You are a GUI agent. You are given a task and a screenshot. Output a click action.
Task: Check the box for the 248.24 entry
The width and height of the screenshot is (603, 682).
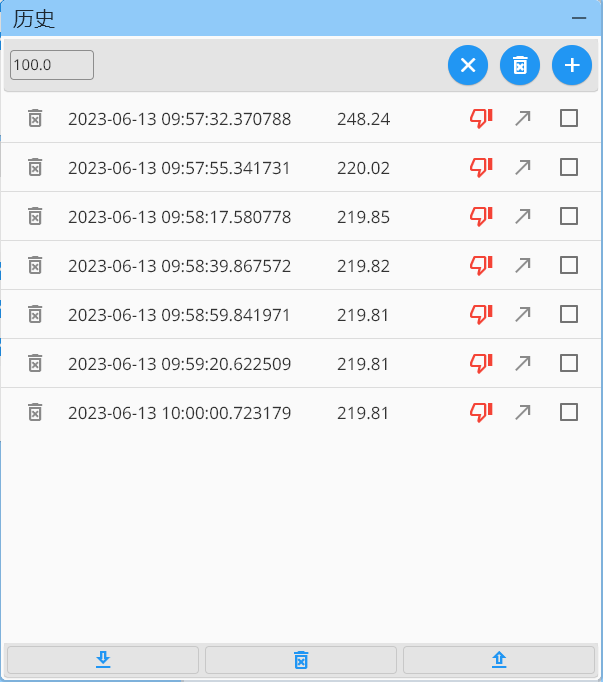[x=569, y=119]
